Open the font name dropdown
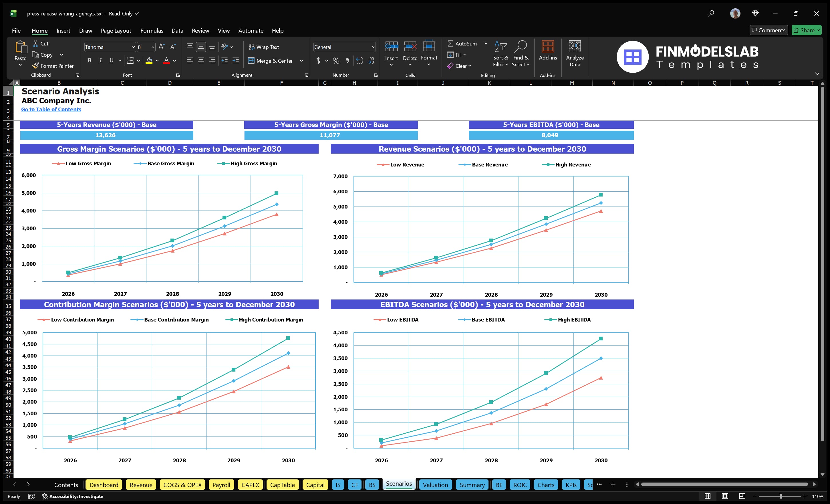This screenshot has height=504, width=830. pyautogui.click(x=134, y=47)
